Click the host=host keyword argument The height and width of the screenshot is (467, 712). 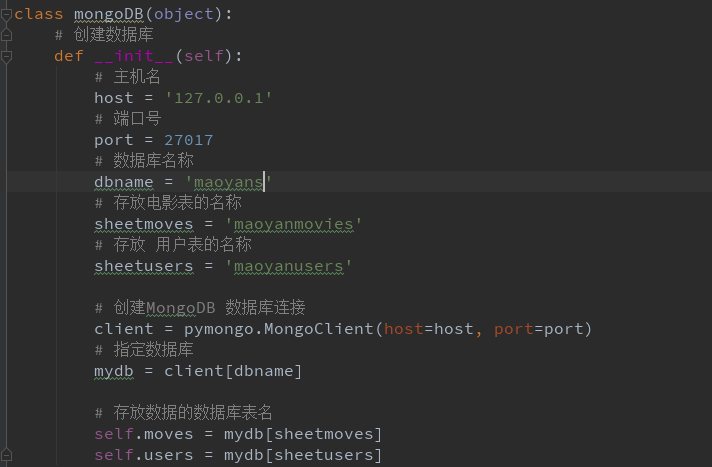pyautogui.click(x=429, y=329)
